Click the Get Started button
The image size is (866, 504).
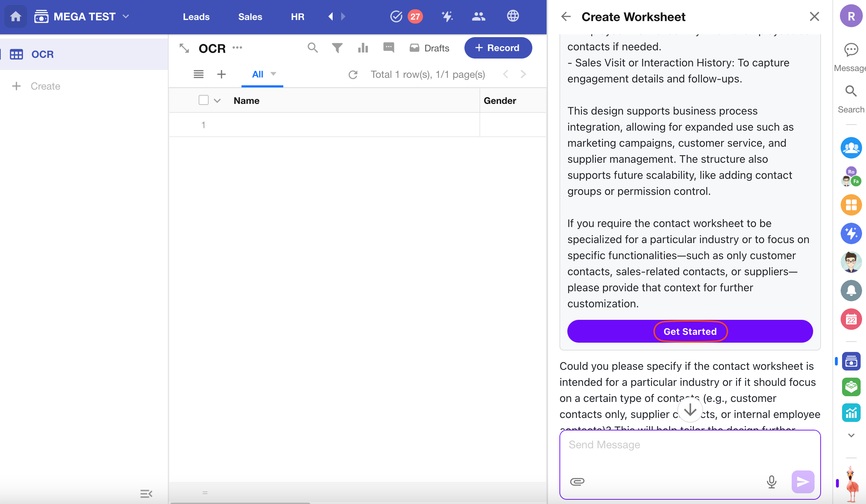click(690, 331)
